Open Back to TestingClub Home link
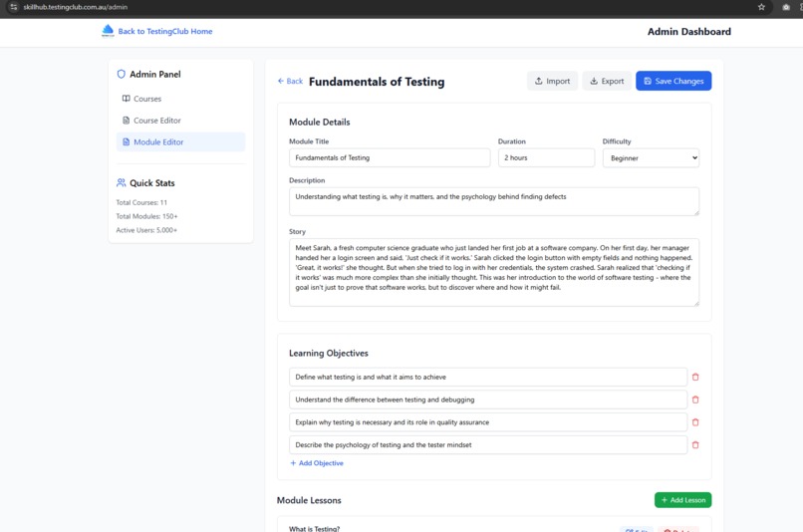The image size is (803, 532). pyautogui.click(x=165, y=31)
